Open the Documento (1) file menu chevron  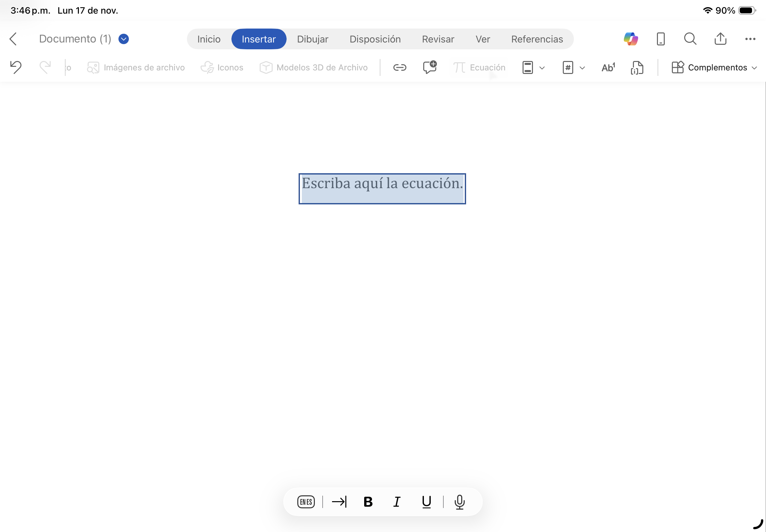coord(123,39)
